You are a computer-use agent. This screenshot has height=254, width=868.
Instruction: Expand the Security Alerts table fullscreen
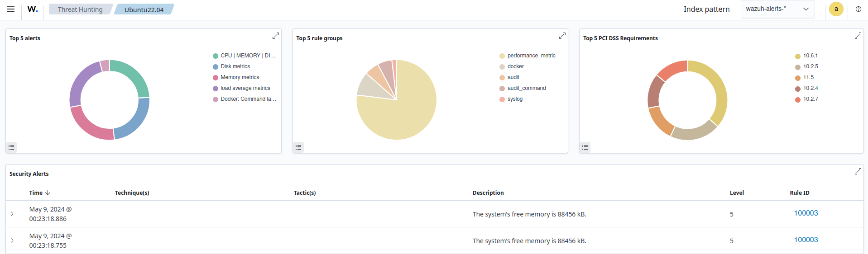coord(858,171)
